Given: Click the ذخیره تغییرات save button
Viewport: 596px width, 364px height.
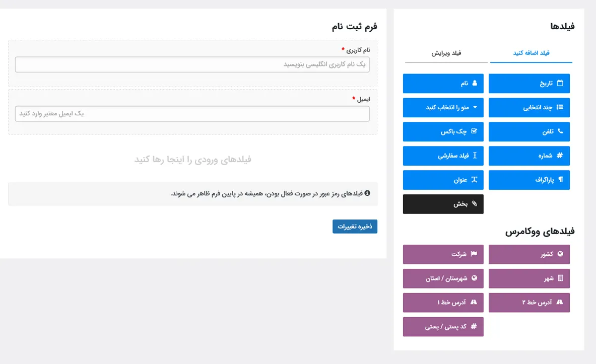Looking at the screenshot, I should [355, 227].
